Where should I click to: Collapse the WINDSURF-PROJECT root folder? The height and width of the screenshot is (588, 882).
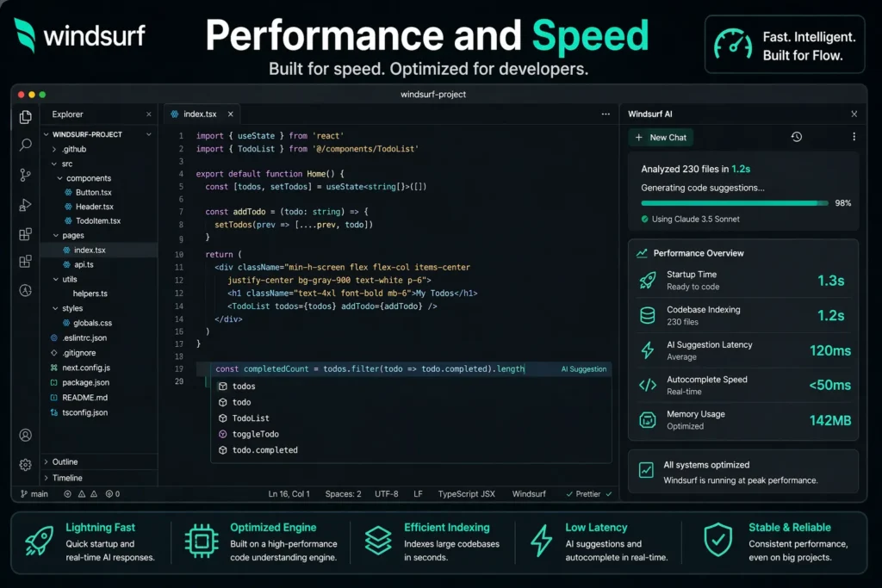point(47,134)
